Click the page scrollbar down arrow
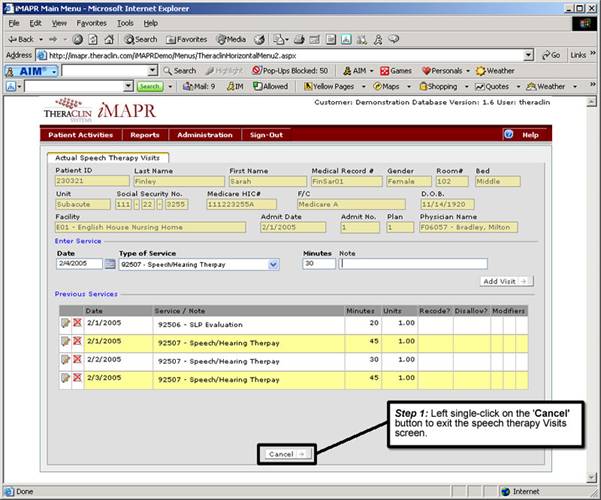This screenshot has width=601, height=500. point(591,477)
